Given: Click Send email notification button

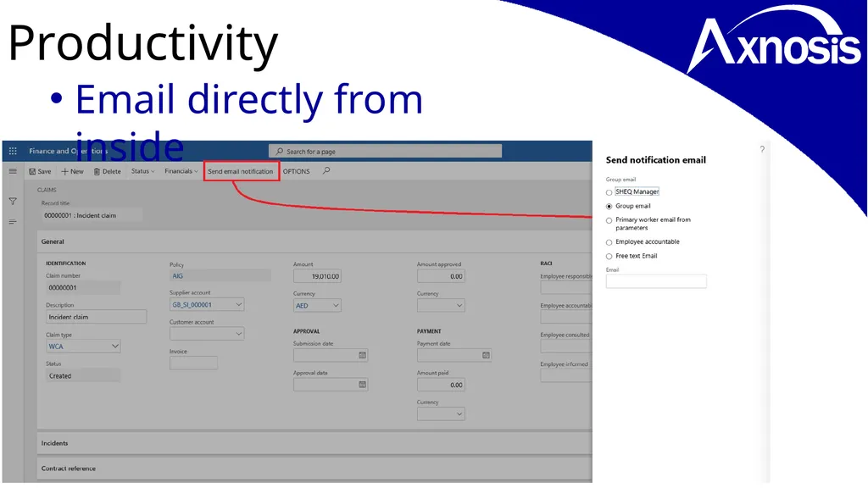Looking at the screenshot, I should coord(241,171).
